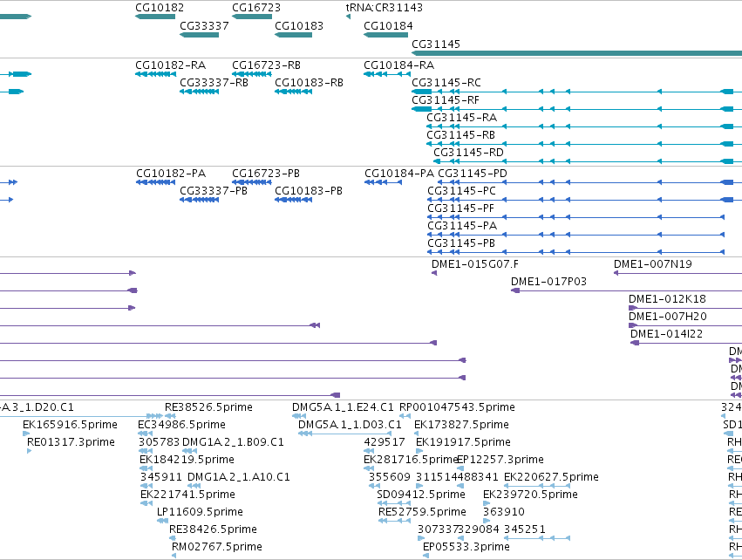Select the DMG5A1_1.E24.C1 label
This screenshot has width=742, height=560.
343,407
